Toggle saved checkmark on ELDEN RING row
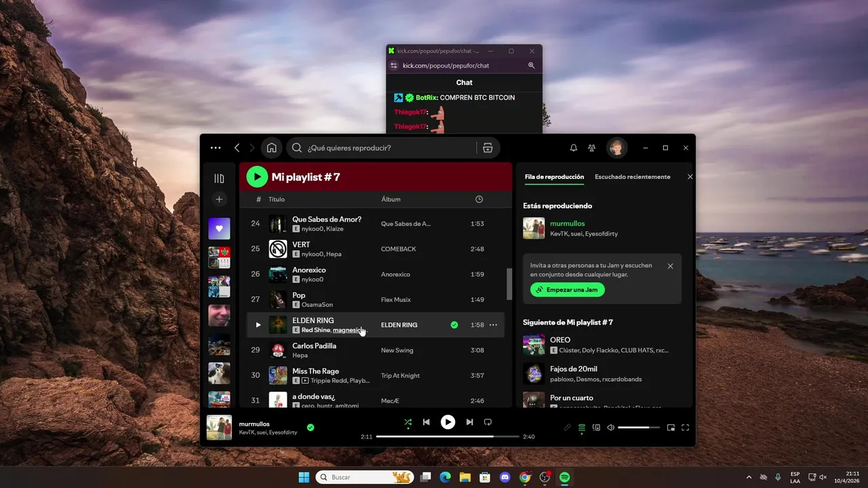The width and height of the screenshot is (868, 488). point(454,325)
